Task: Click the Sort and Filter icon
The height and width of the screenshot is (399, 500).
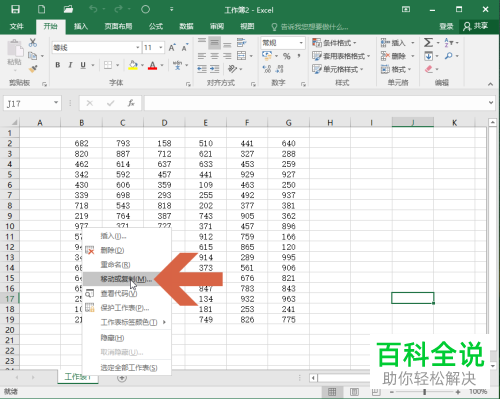Action: [448, 43]
